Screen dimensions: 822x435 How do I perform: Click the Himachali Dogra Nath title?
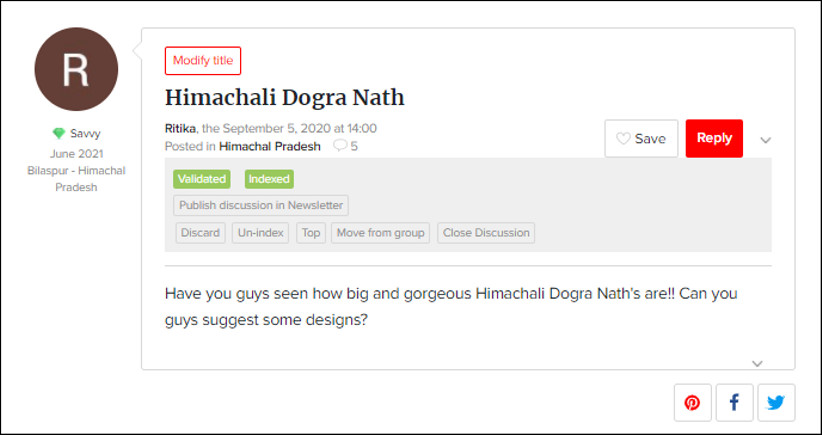(x=285, y=98)
